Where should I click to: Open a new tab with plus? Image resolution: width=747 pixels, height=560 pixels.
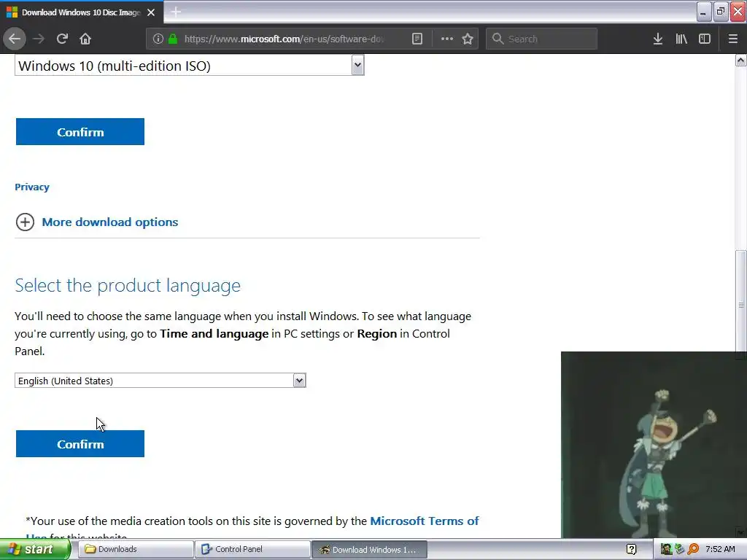pos(176,12)
